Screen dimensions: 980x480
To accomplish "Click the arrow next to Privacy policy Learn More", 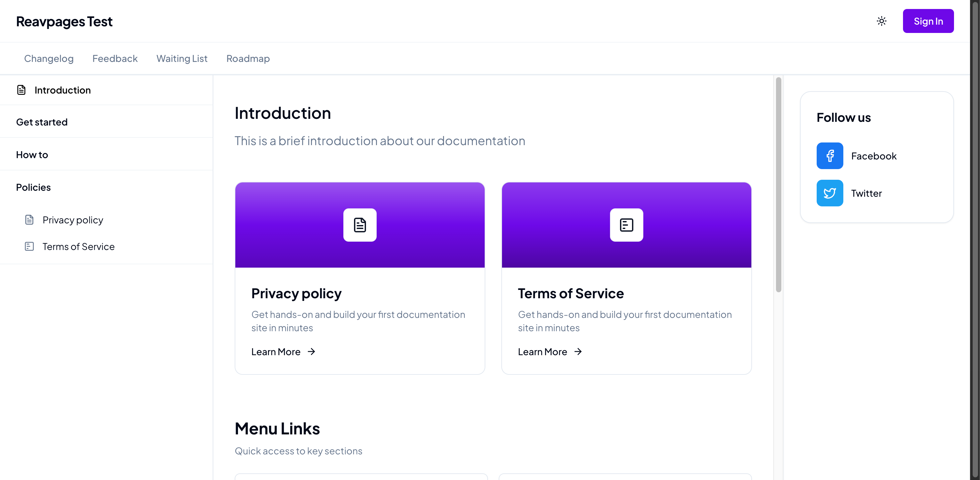I will 312,352.
